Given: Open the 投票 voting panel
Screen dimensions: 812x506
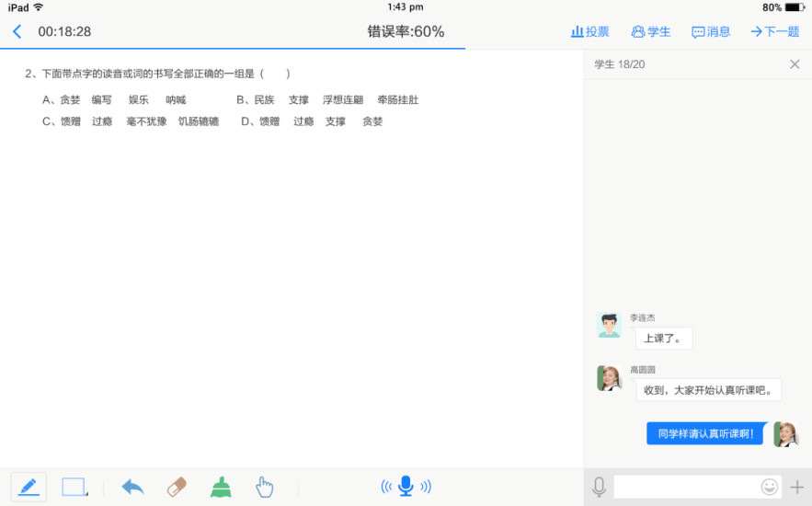Looking at the screenshot, I should (590, 31).
